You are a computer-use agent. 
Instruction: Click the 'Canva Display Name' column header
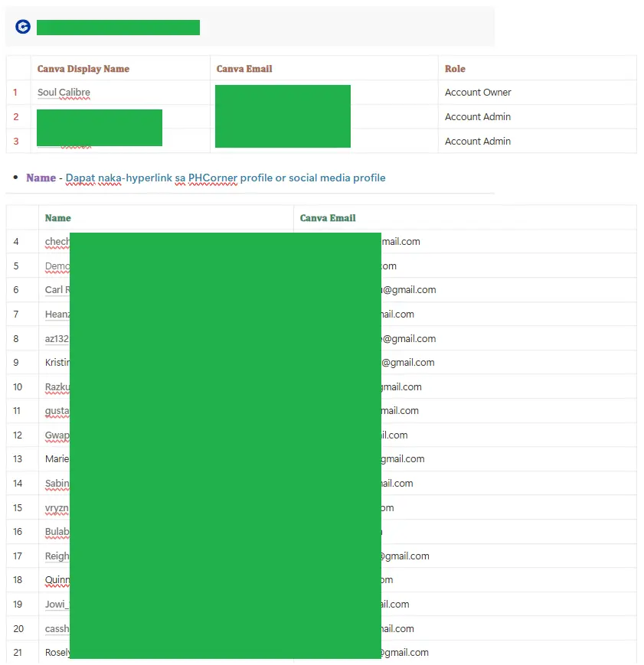click(x=83, y=69)
